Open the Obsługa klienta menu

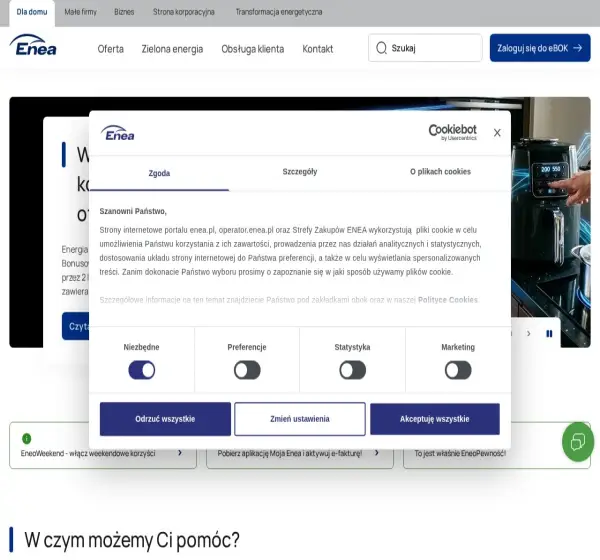[x=253, y=49]
